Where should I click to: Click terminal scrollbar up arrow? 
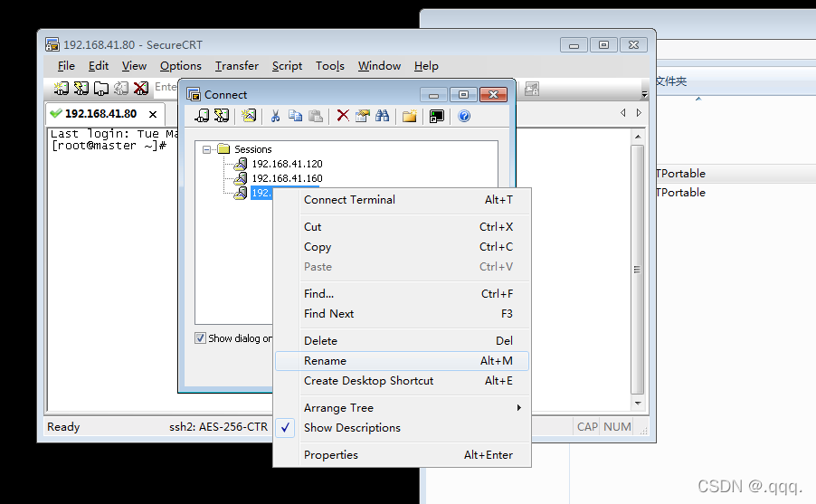638,137
